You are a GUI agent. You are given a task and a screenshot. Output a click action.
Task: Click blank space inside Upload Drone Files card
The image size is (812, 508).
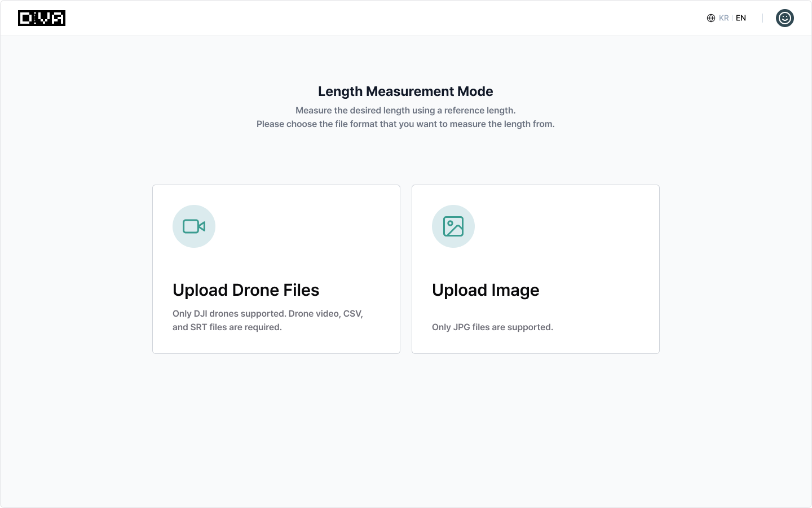pos(316,237)
